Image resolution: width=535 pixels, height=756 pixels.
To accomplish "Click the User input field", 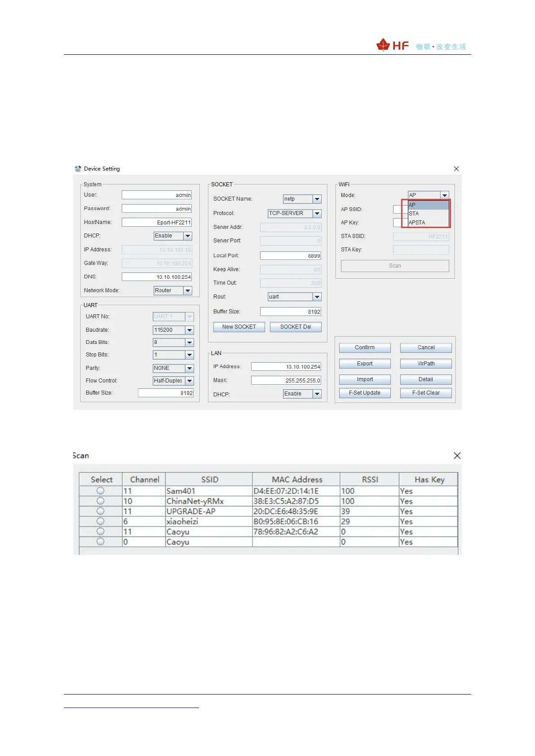I will 157,195.
